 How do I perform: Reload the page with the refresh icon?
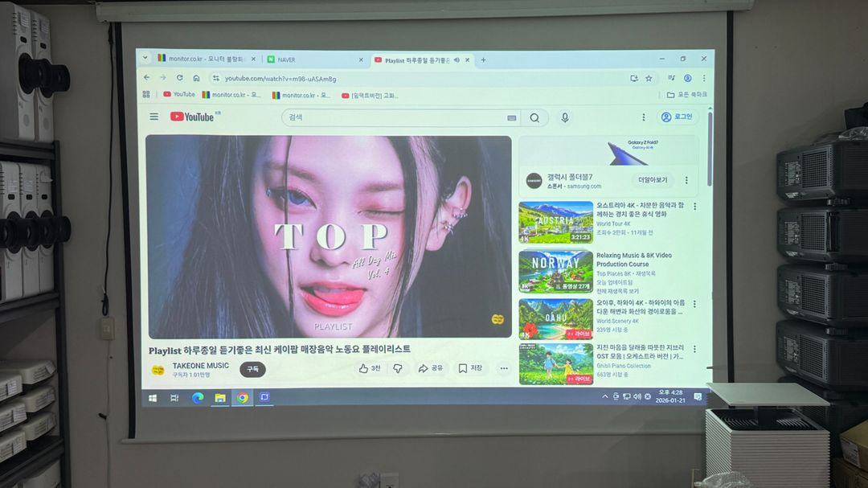pyautogui.click(x=178, y=78)
